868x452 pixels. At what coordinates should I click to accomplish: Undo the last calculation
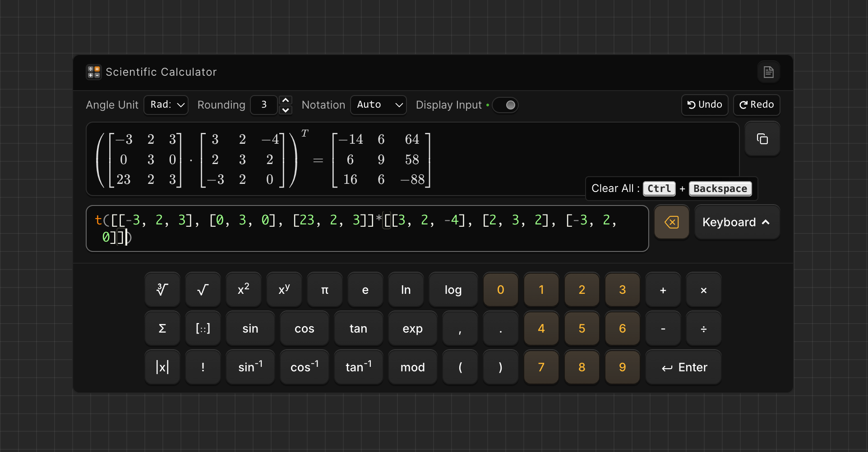coord(704,105)
